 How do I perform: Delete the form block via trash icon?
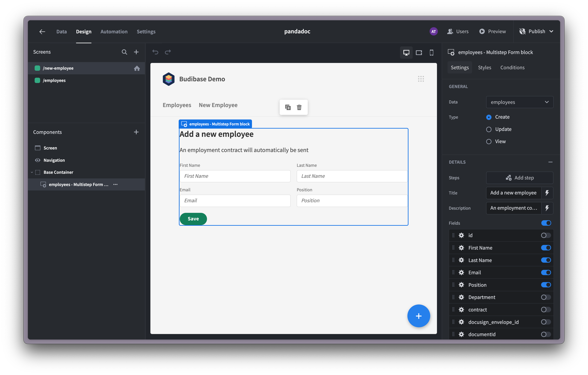tap(299, 107)
